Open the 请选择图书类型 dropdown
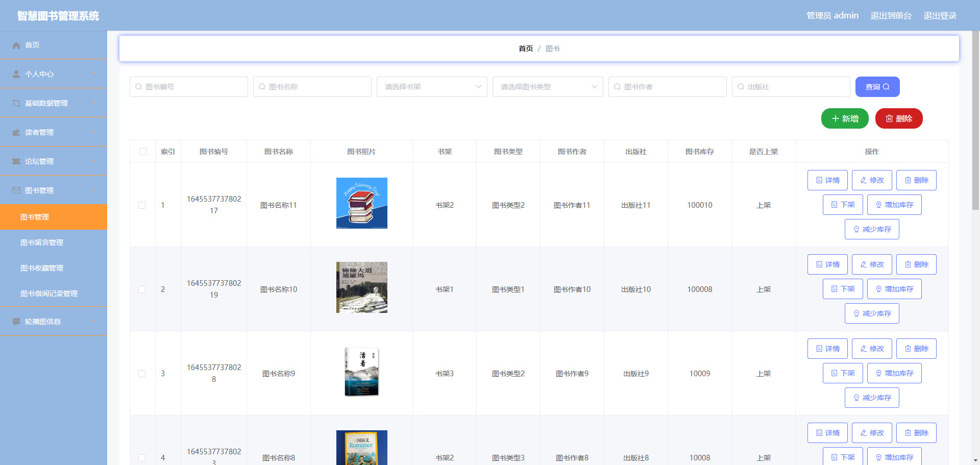This screenshot has height=465, width=980. (x=548, y=87)
